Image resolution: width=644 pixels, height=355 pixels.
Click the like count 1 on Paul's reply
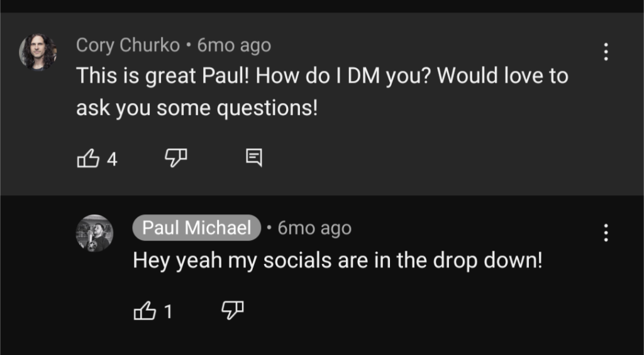coord(168,311)
